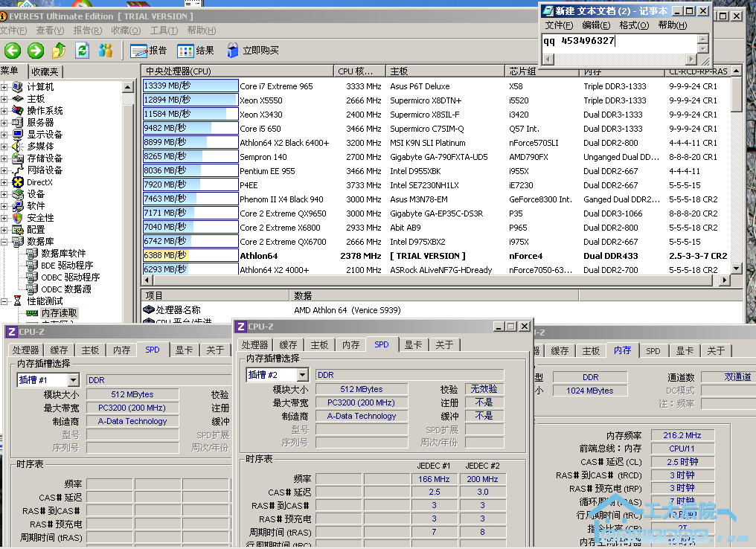Select the 多媒体 multimedia speaker icon

coord(17,146)
